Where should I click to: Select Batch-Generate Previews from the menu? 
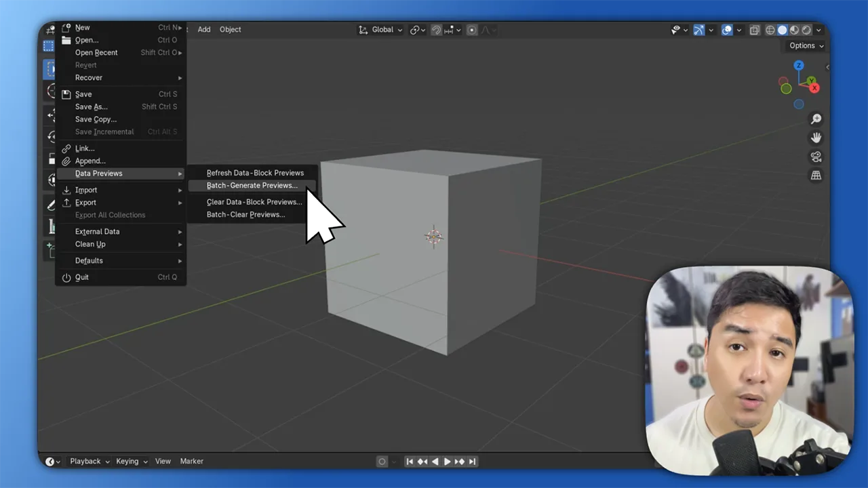coord(252,186)
